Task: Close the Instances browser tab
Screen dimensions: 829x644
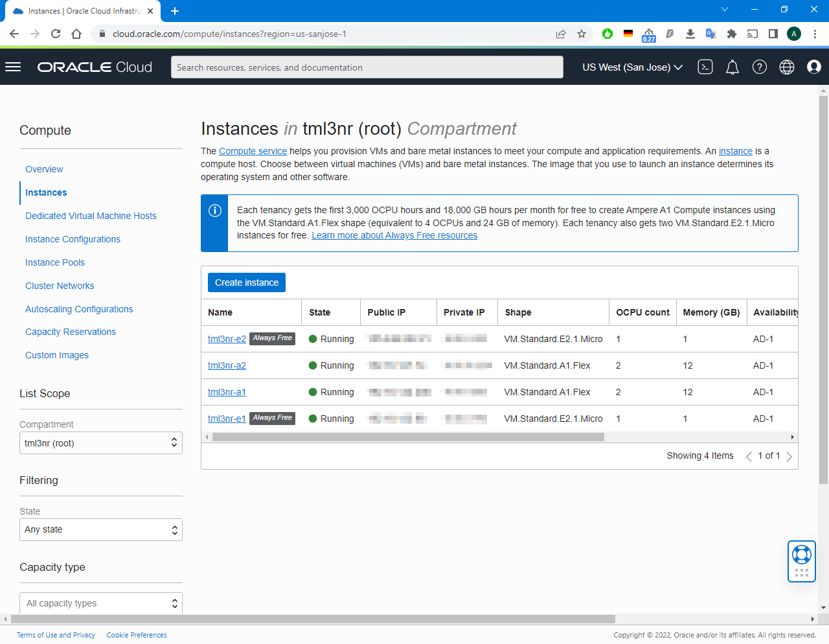Action: [x=150, y=11]
